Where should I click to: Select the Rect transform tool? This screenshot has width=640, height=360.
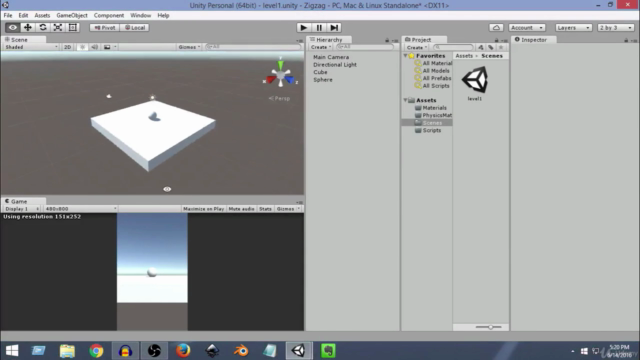click(73, 27)
